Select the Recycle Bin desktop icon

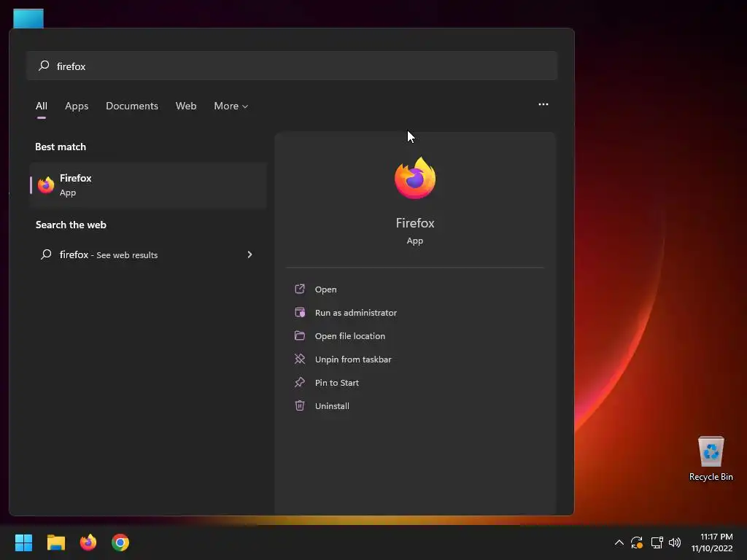point(711,458)
